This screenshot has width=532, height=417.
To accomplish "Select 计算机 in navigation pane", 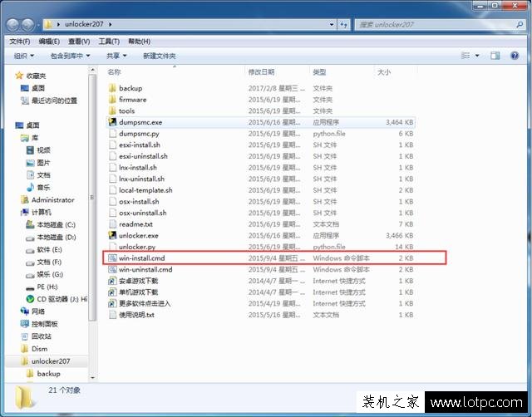I will 36,212.
